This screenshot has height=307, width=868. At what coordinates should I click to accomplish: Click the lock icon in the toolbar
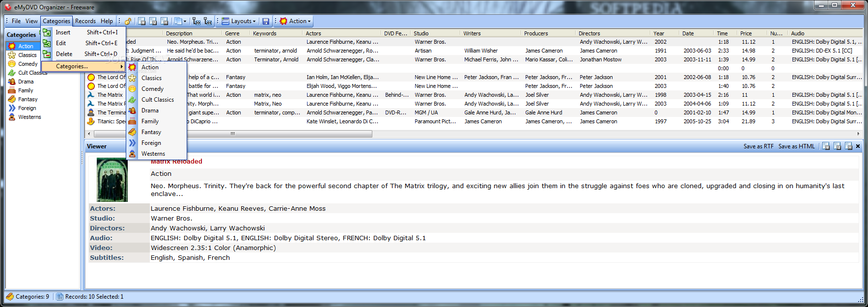pyautogui.click(x=128, y=21)
